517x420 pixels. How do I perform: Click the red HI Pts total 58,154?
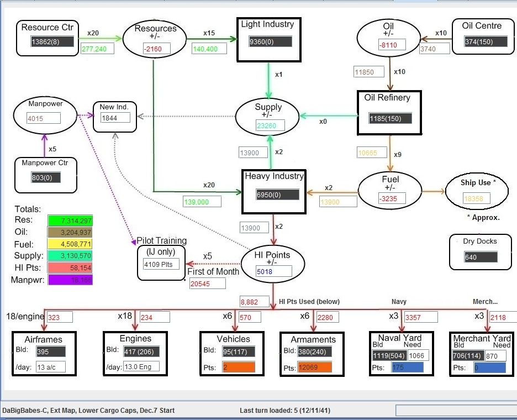click(x=70, y=267)
